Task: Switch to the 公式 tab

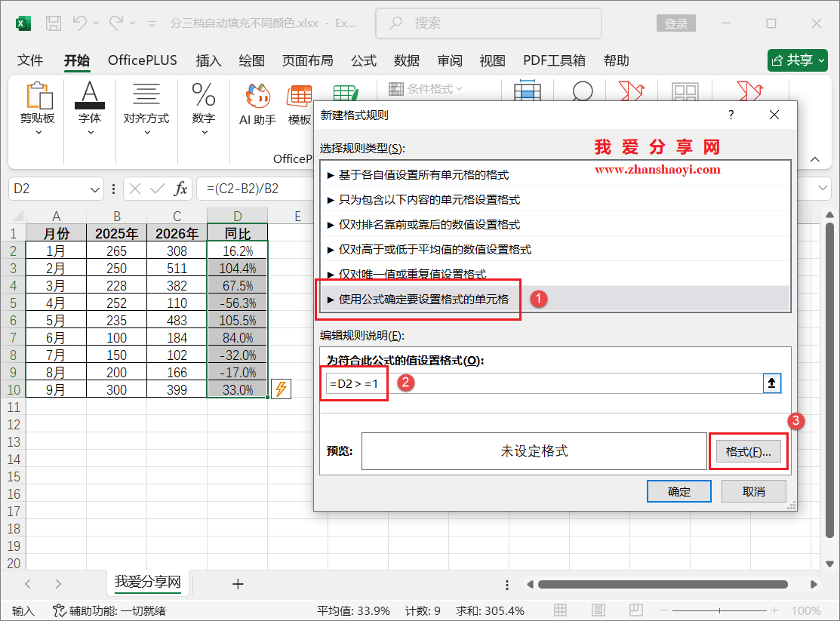Action: (x=364, y=60)
